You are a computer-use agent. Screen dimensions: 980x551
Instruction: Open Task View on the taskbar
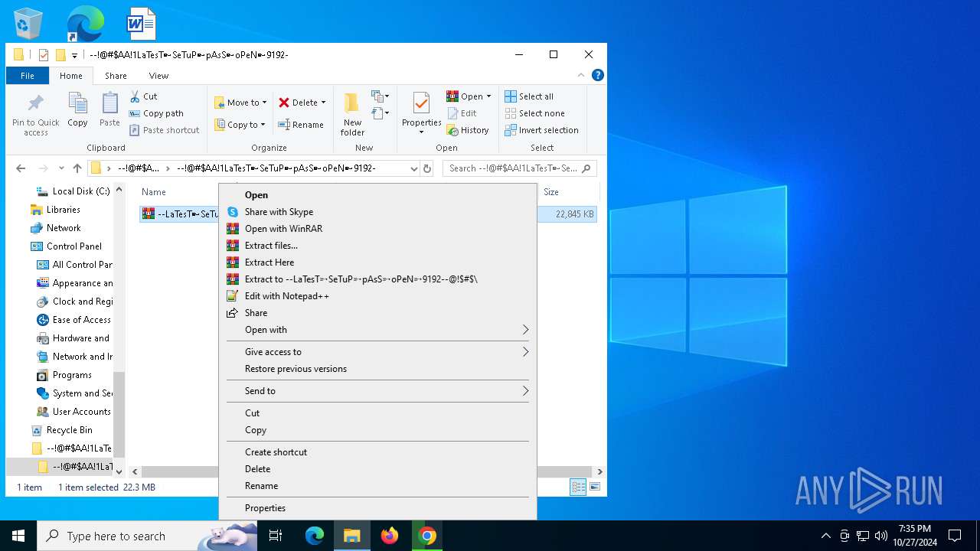(x=276, y=536)
